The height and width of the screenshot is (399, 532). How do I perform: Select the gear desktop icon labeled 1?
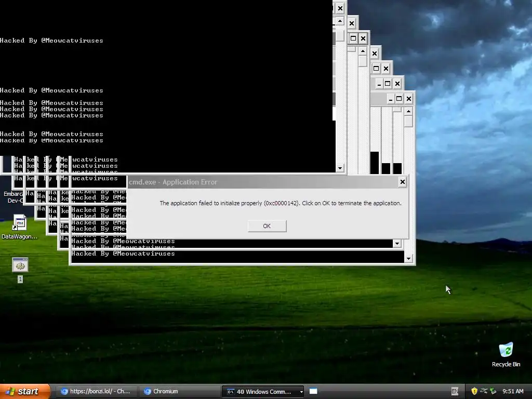pos(20,270)
